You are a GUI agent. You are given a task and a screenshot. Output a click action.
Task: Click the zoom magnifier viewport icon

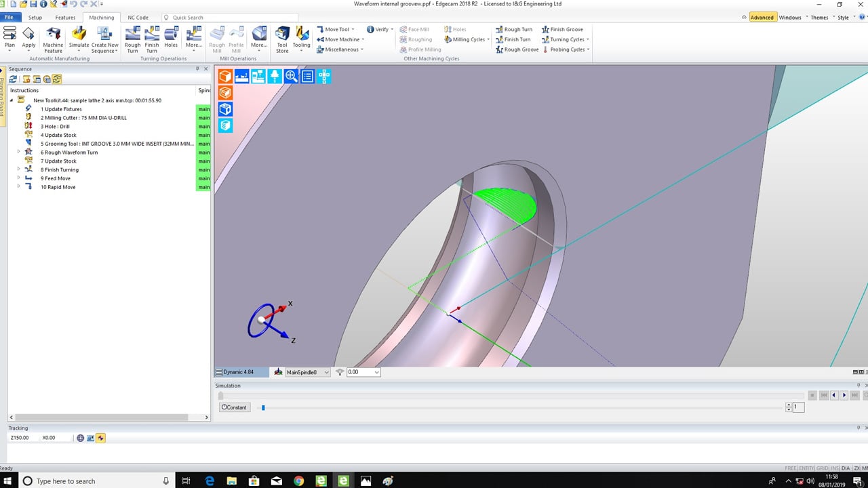click(x=291, y=77)
